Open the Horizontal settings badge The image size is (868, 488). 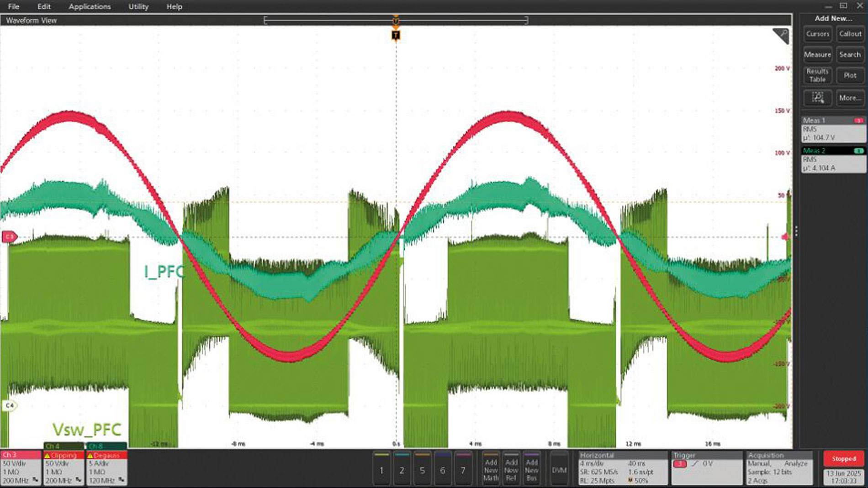coord(623,468)
